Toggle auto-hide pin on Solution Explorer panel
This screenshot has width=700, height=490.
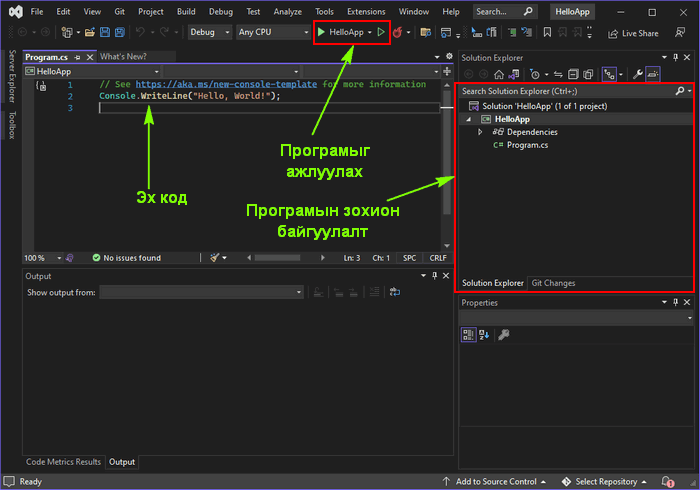[675, 57]
